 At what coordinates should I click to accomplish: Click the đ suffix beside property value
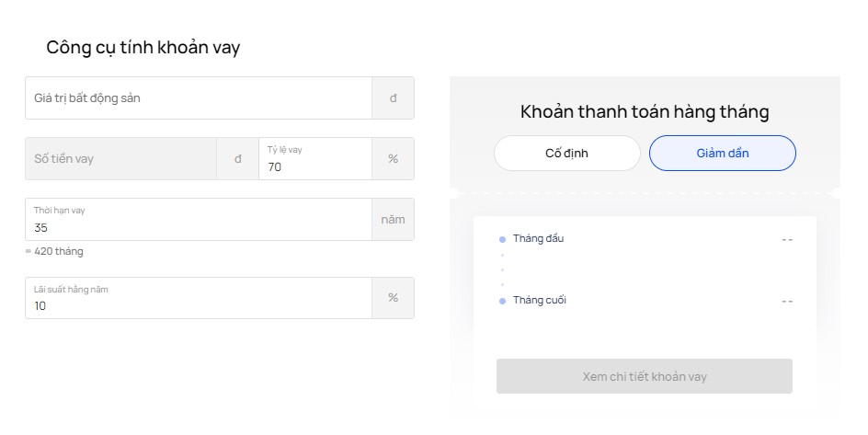click(x=393, y=98)
